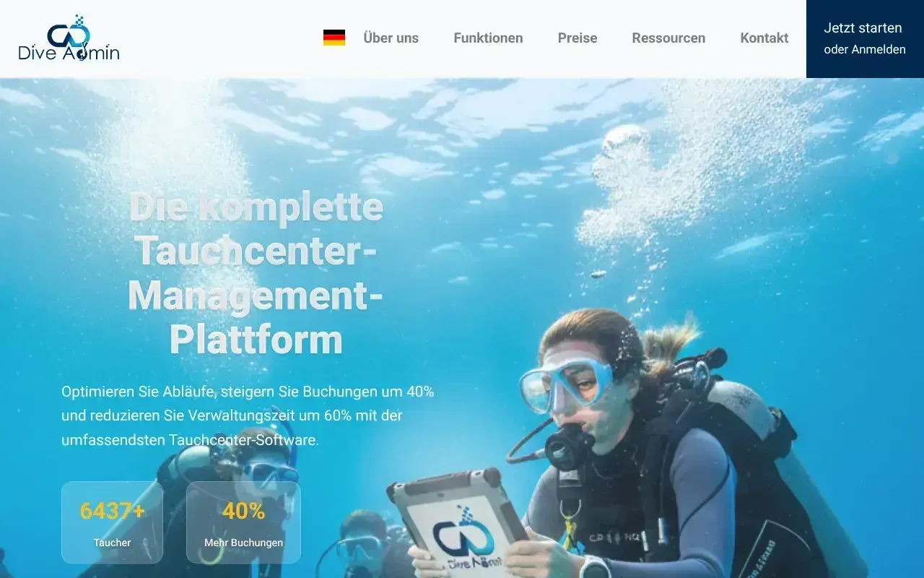Select the "40% Mehr Buchungen" stat card
The width and height of the screenshot is (924, 578).
pos(243,522)
